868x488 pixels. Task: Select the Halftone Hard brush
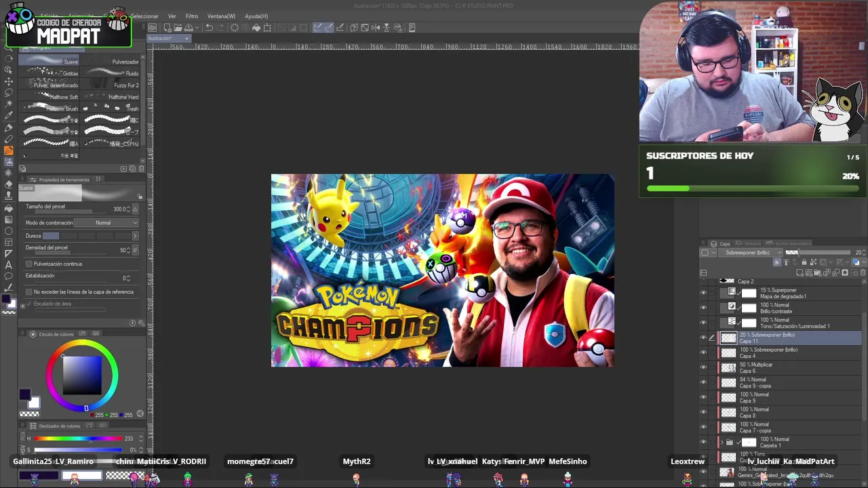click(x=111, y=96)
